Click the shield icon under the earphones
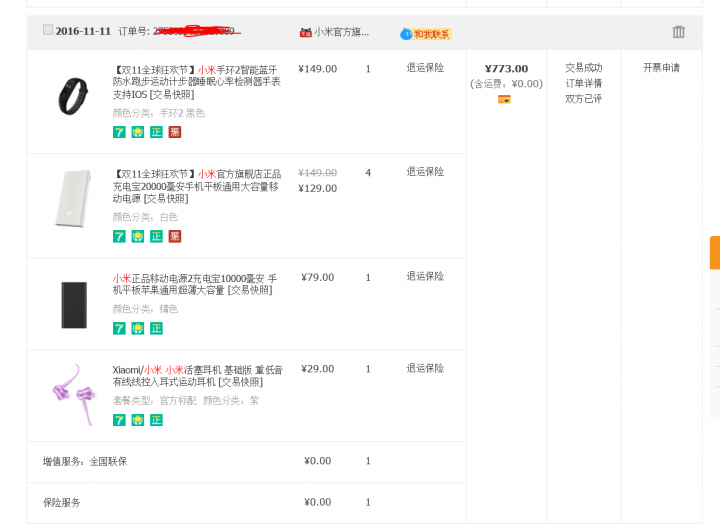Viewport: 720px width, 530px height. [x=138, y=420]
